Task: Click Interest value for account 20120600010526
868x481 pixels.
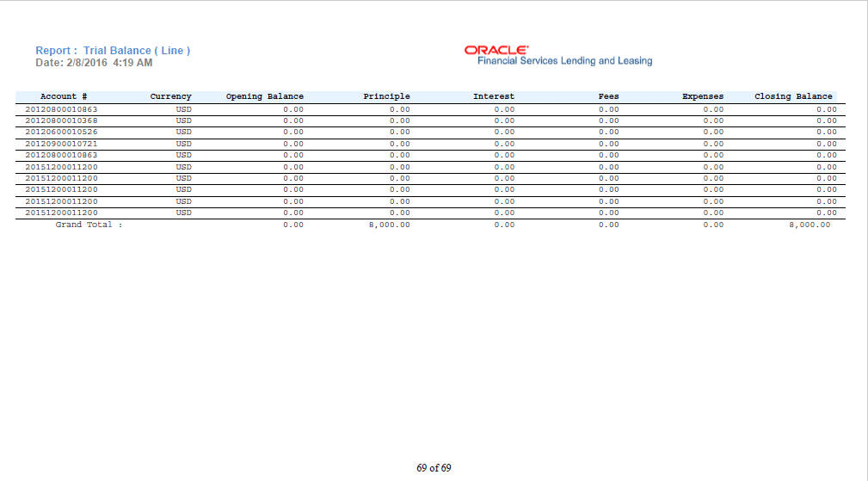Action: tap(504, 133)
